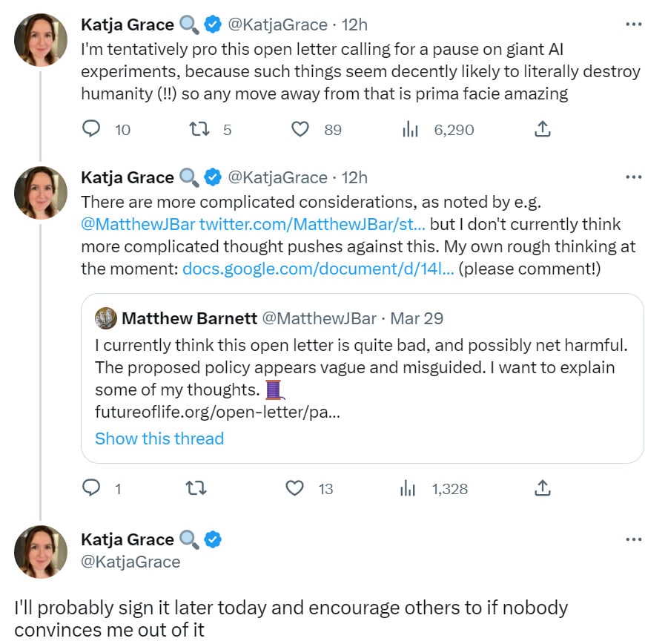This screenshot has height=644, width=645.
Task: Like the first tweet with 89 likes
Action: click(x=300, y=129)
